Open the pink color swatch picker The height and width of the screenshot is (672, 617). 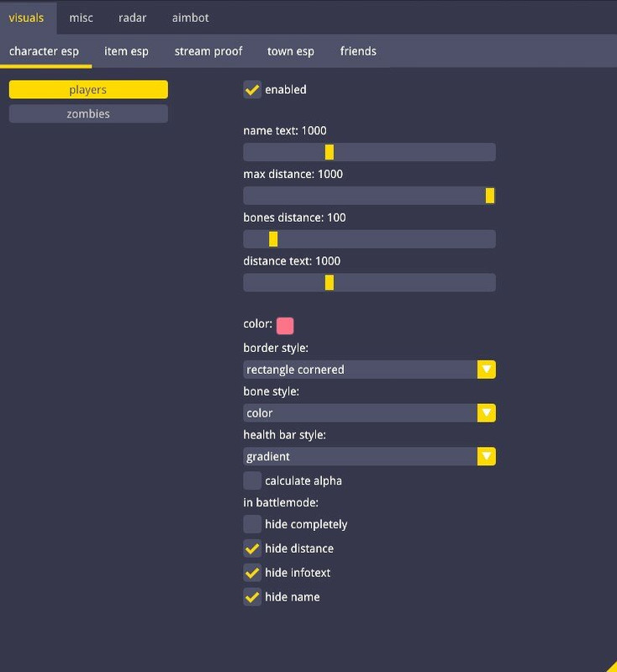pyautogui.click(x=285, y=325)
